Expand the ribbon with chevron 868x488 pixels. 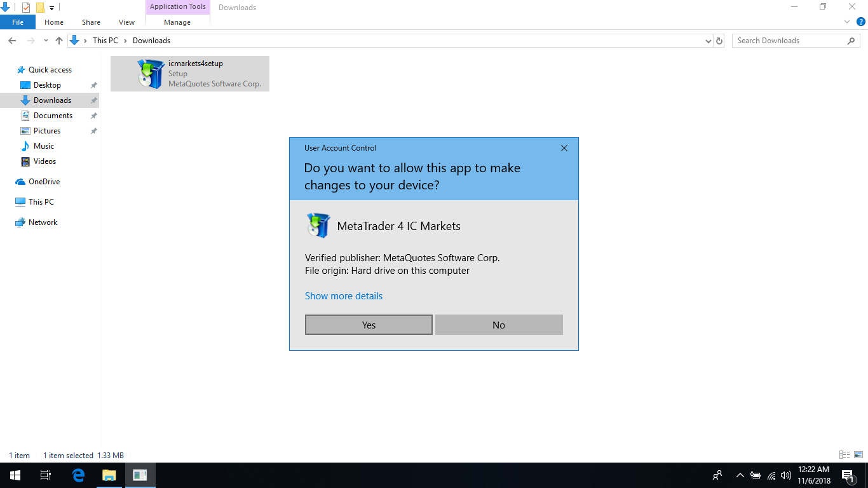pos(846,22)
